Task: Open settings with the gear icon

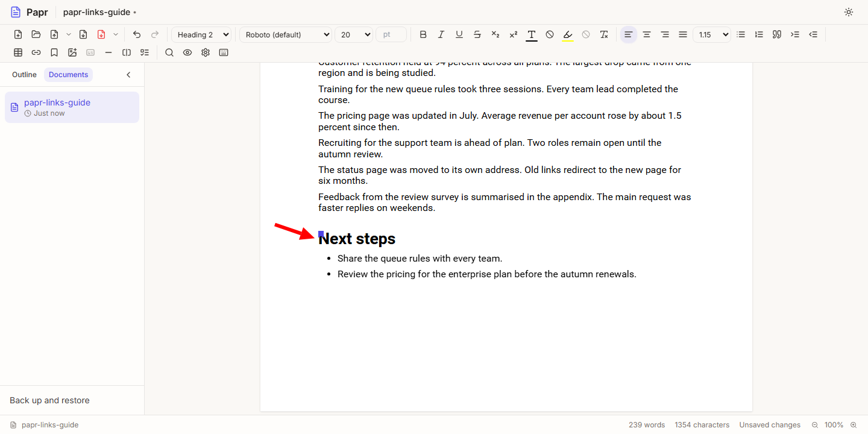Action: [206, 52]
